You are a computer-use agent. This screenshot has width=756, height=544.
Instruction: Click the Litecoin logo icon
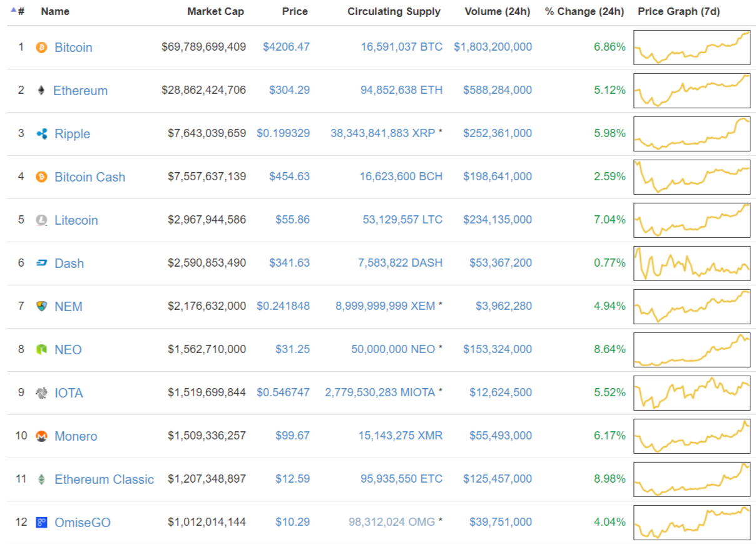41,220
